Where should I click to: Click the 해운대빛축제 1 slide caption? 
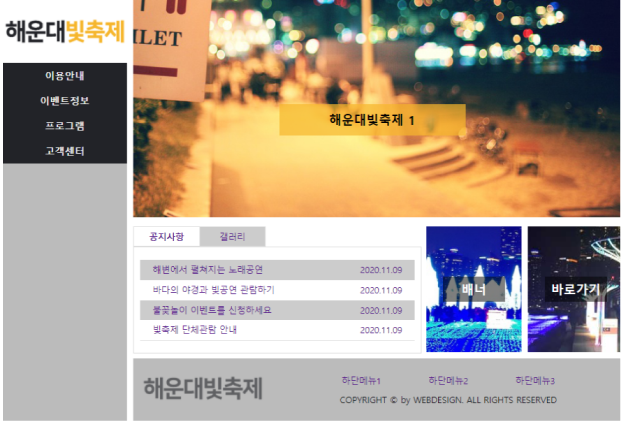372,120
